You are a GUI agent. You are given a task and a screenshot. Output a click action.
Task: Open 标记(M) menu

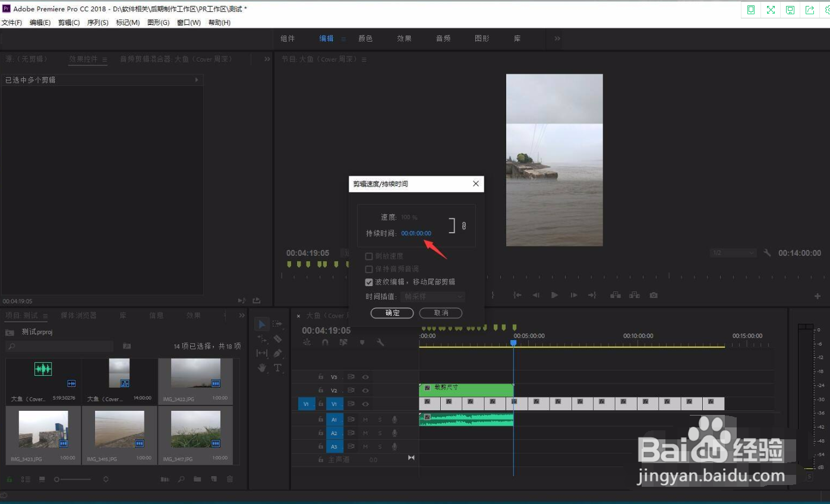(x=128, y=23)
